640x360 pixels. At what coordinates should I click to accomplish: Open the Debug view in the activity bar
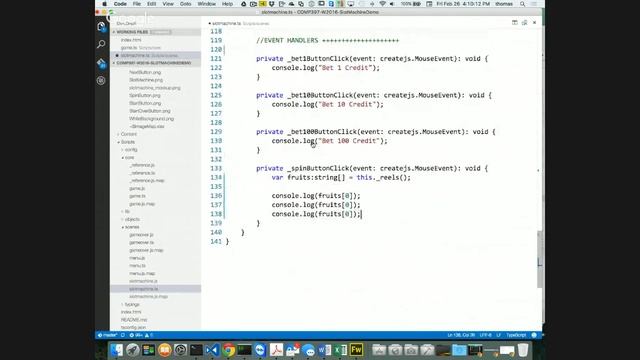(x=101, y=80)
